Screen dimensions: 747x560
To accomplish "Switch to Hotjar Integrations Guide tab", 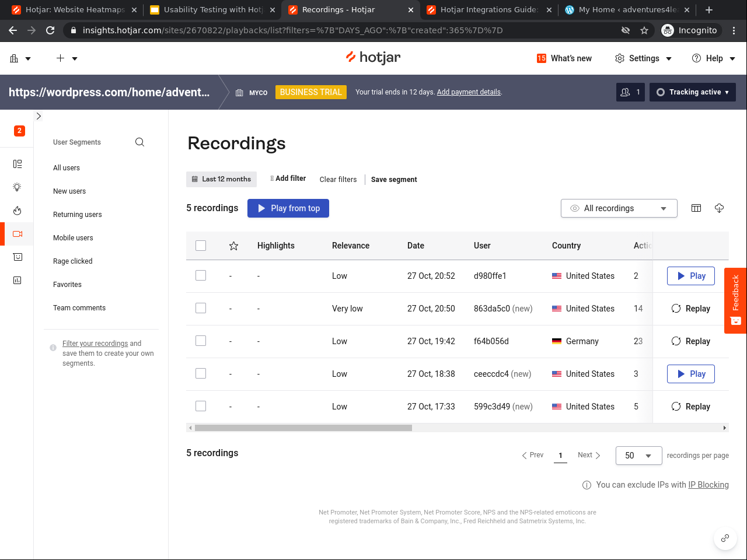I will [489, 10].
